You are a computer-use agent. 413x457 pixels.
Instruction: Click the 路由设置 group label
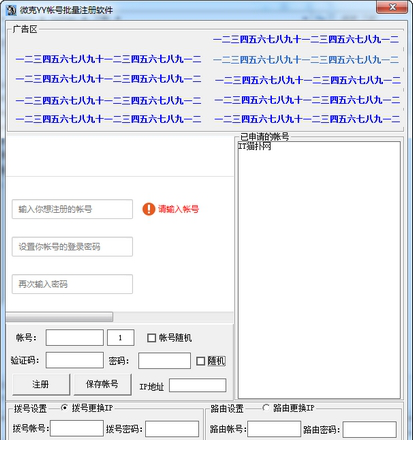[x=227, y=409]
